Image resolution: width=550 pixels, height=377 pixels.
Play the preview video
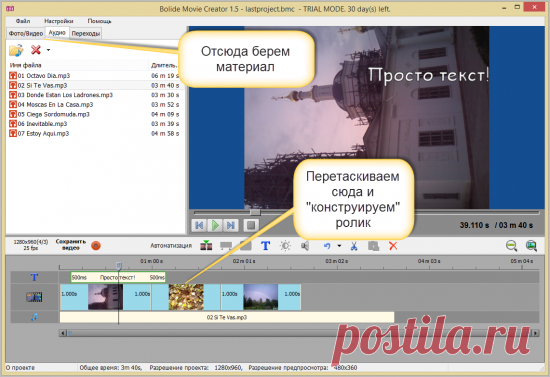pyautogui.click(x=215, y=225)
